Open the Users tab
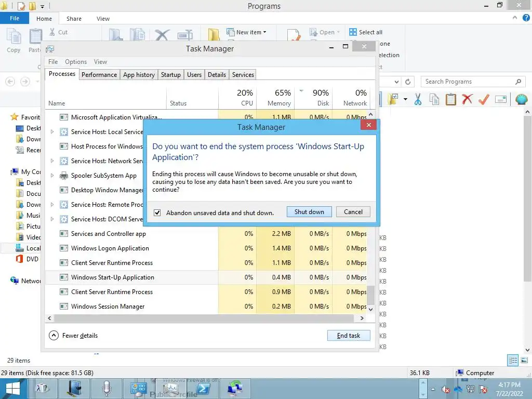 click(x=194, y=75)
